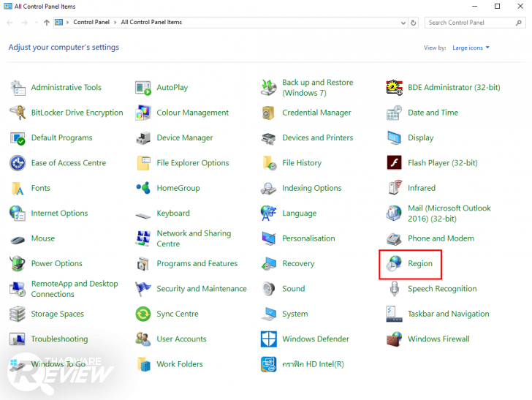Open RemoteApp and Desktop Connections link
The width and height of the screenshot is (532, 400).
click(x=75, y=289)
